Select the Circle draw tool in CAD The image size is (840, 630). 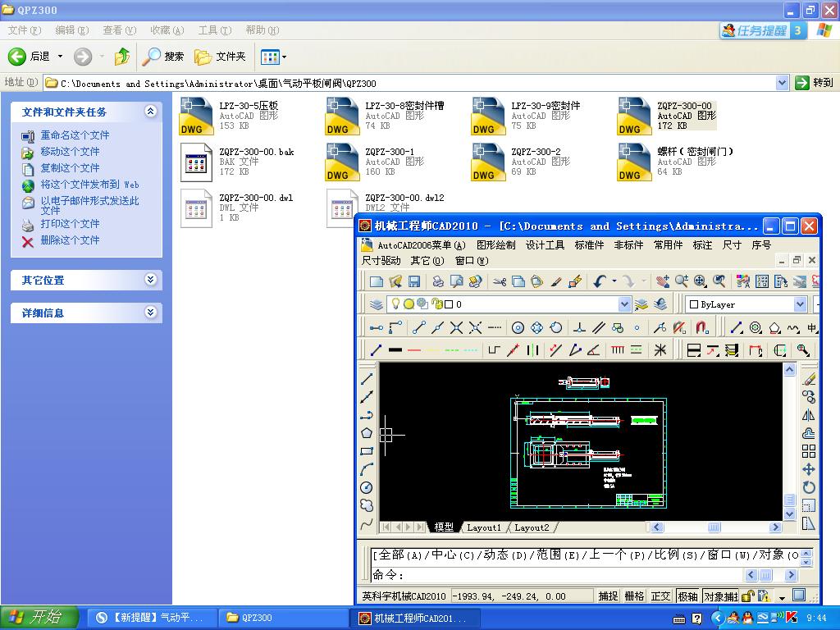(x=367, y=487)
